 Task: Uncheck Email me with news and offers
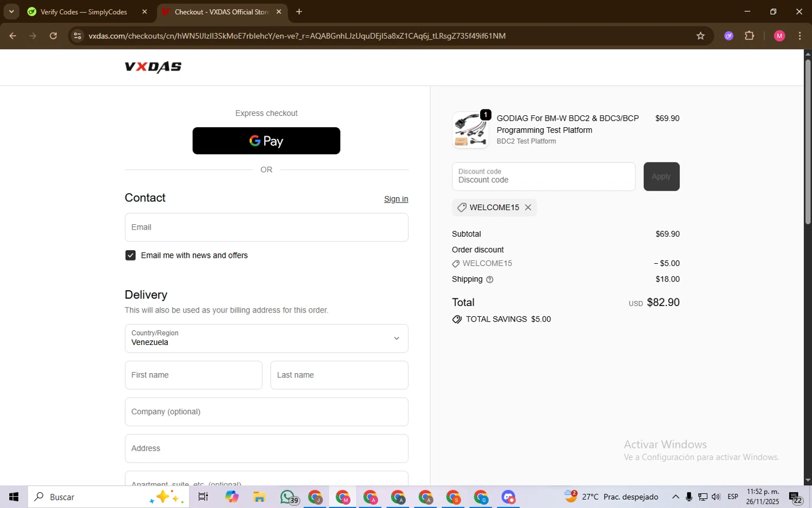130,255
